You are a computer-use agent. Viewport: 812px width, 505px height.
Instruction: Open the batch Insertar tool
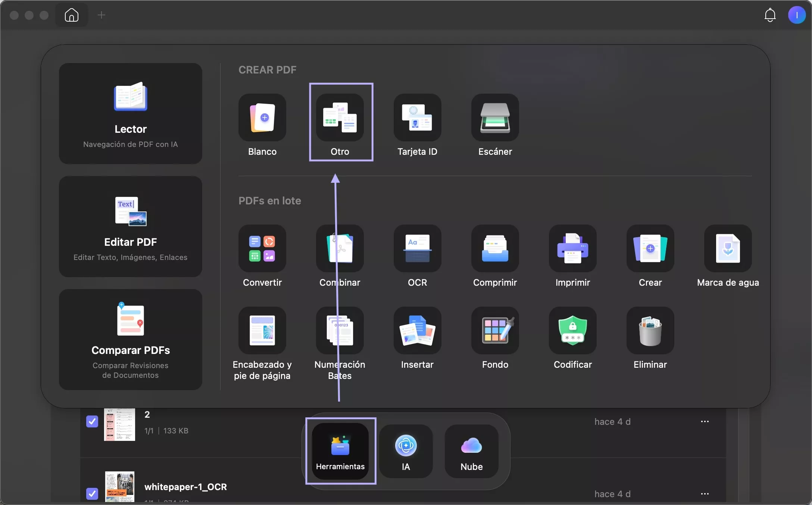click(418, 330)
